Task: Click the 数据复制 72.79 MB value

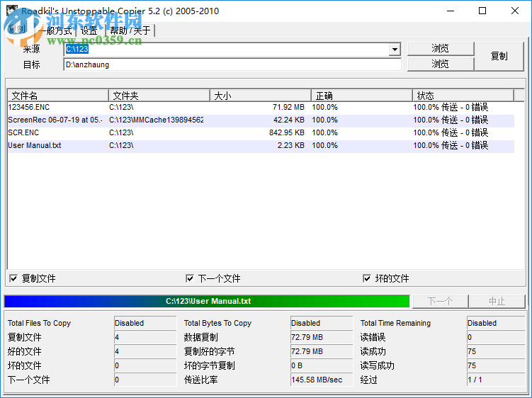Action: 322,337
